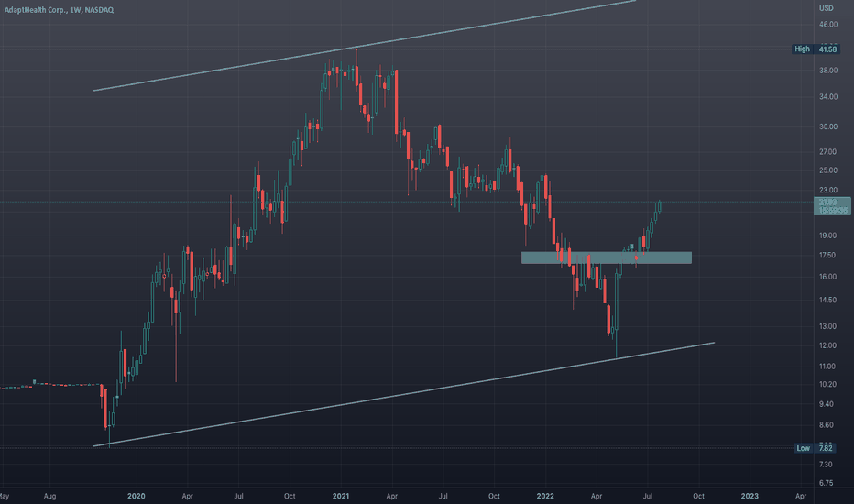
Task: Select the upper channel trend line
Action: pyautogui.click(x=365, y=46)
